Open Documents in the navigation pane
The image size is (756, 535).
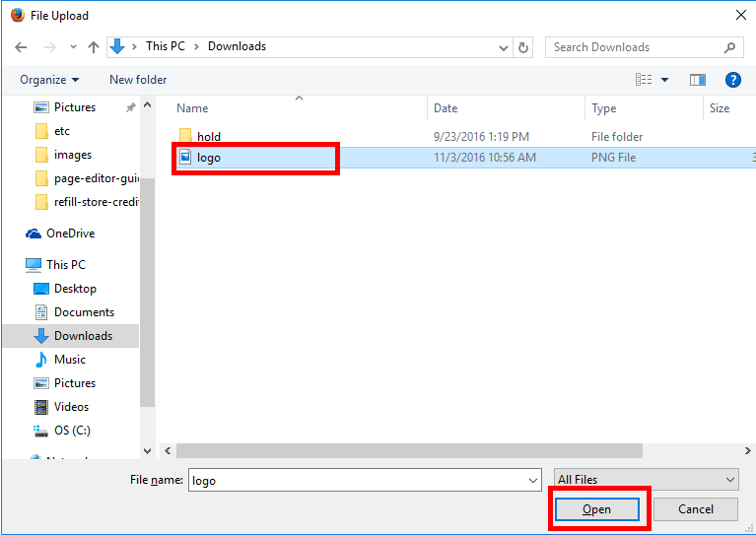coord(74,312)
